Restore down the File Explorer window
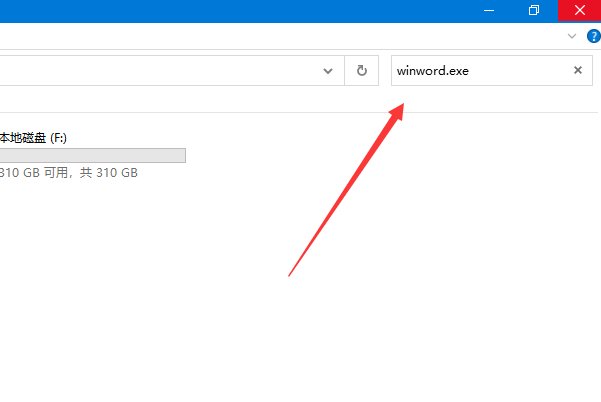This screenshot has width=601, height=402. click(x=534, y=10)
